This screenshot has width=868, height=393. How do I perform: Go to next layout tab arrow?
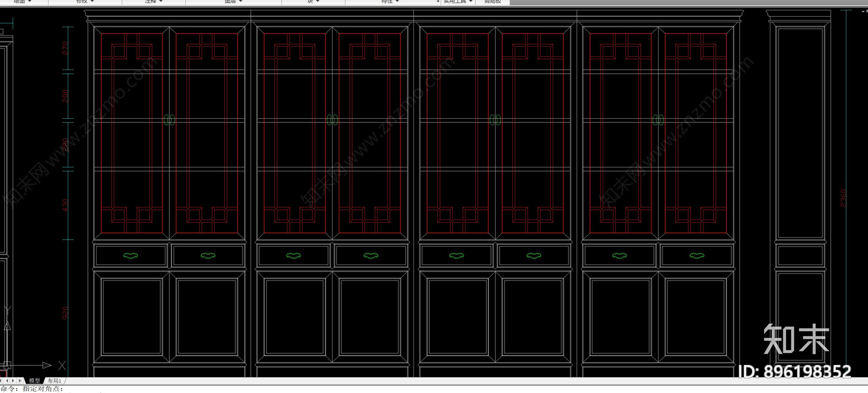(x=13, y=381)
